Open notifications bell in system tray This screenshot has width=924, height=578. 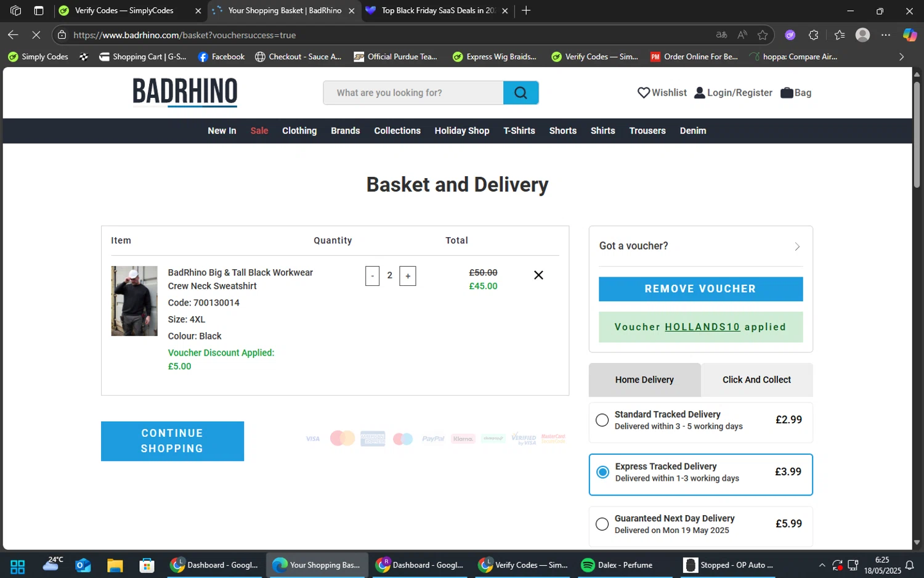(x=911, y=565)
